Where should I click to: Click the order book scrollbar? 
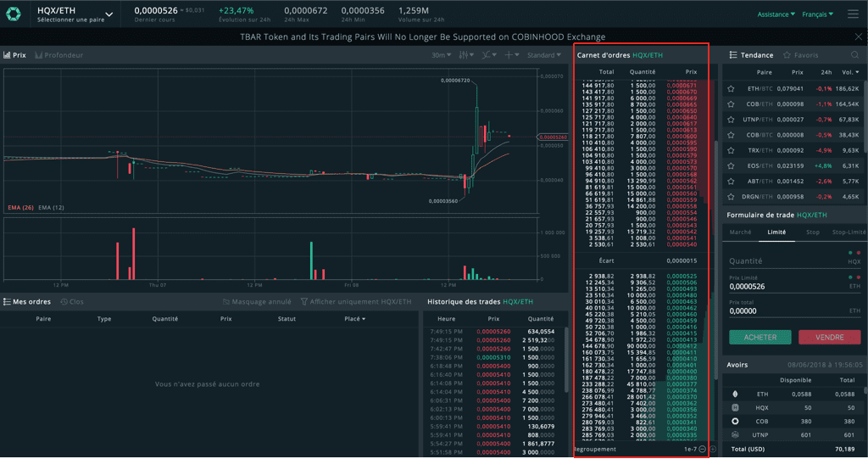click(x=717, y=260)
